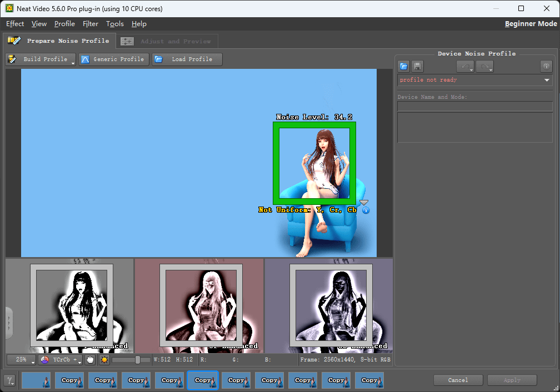
Task: Expand the 'profile not ready' dropdown
Action: (x=547, y=81)
